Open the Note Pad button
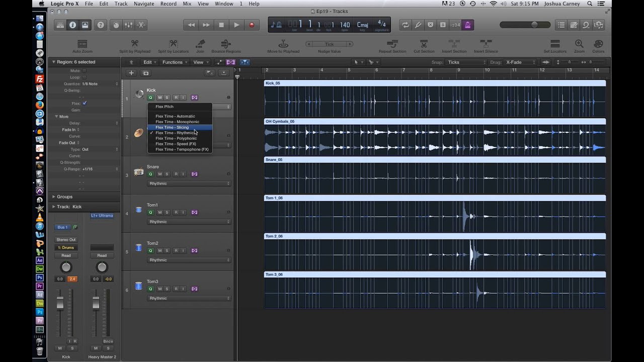Viewport: 644px width, 362px height. coord(574,25)
